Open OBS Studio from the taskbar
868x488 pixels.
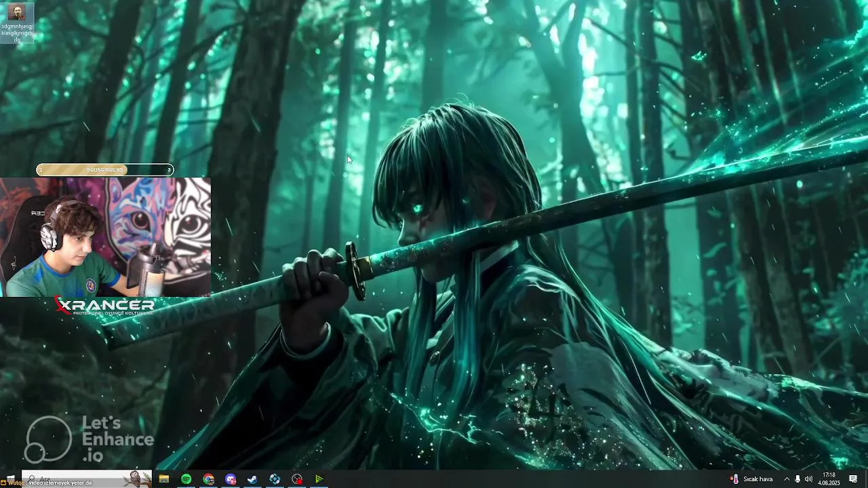297,479
